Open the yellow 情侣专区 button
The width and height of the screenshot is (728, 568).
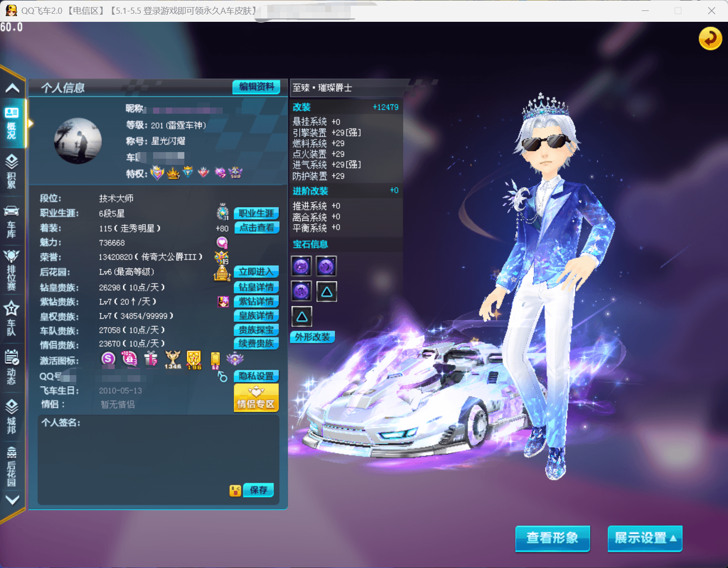tap(256, 397)
